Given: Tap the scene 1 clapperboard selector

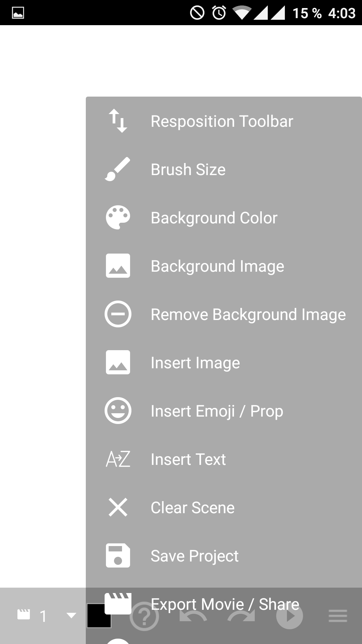Looking at the screenshot, I should tap(32, 616).
